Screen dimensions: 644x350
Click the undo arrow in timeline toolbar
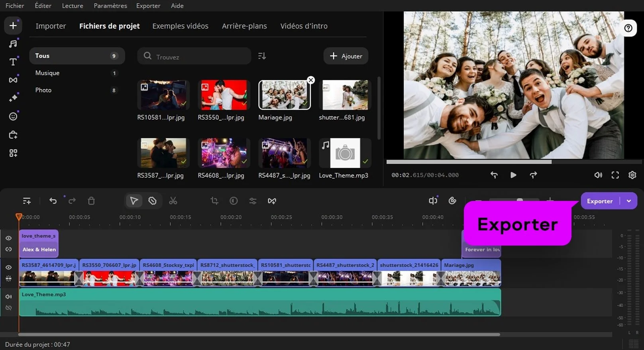[53, 201]
